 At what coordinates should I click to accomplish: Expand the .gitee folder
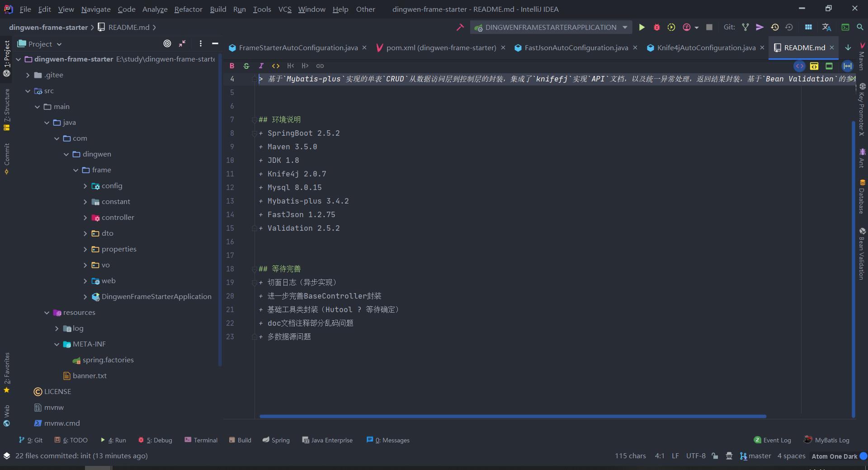(x=28, y=75)
